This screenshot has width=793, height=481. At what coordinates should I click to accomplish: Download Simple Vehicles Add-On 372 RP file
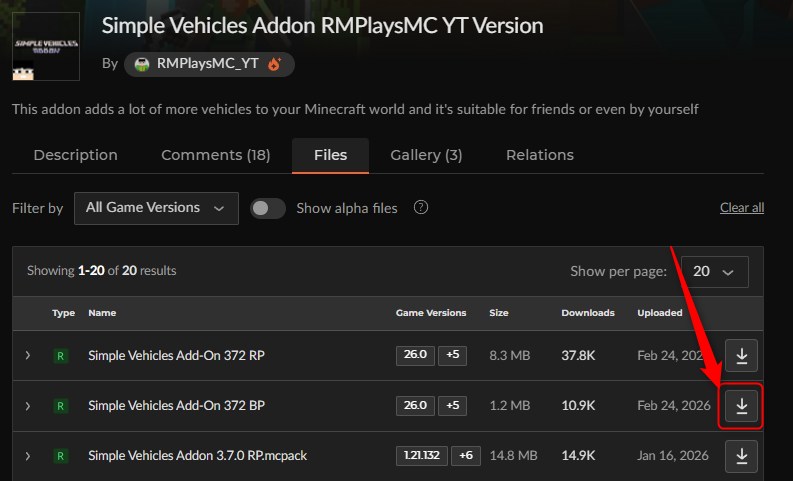tap(741, 356)
